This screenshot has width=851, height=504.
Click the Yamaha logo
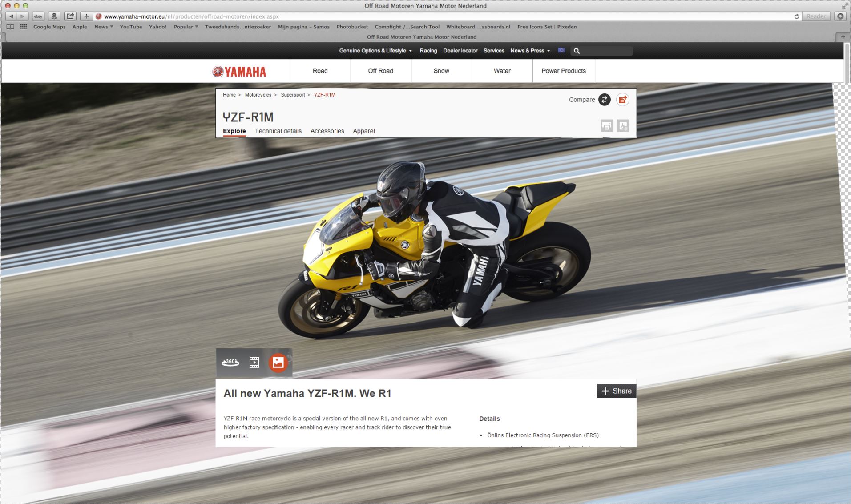coord(239,72)
